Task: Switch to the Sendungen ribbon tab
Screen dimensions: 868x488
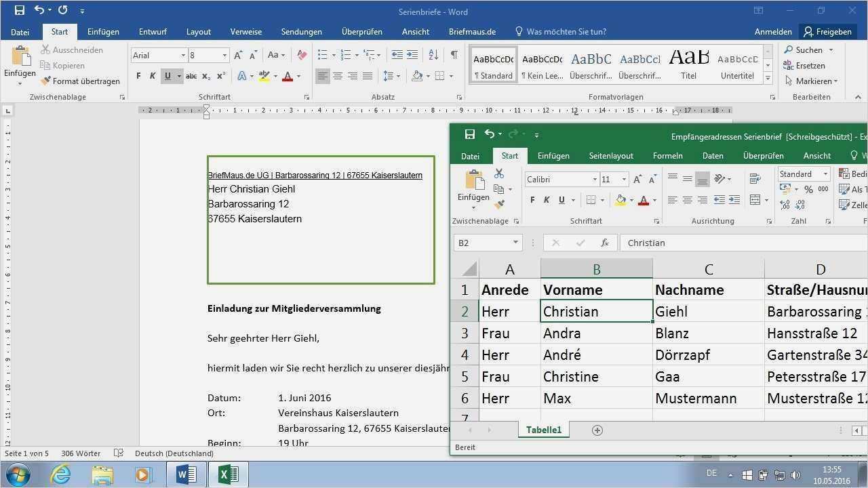Action: 301,31
